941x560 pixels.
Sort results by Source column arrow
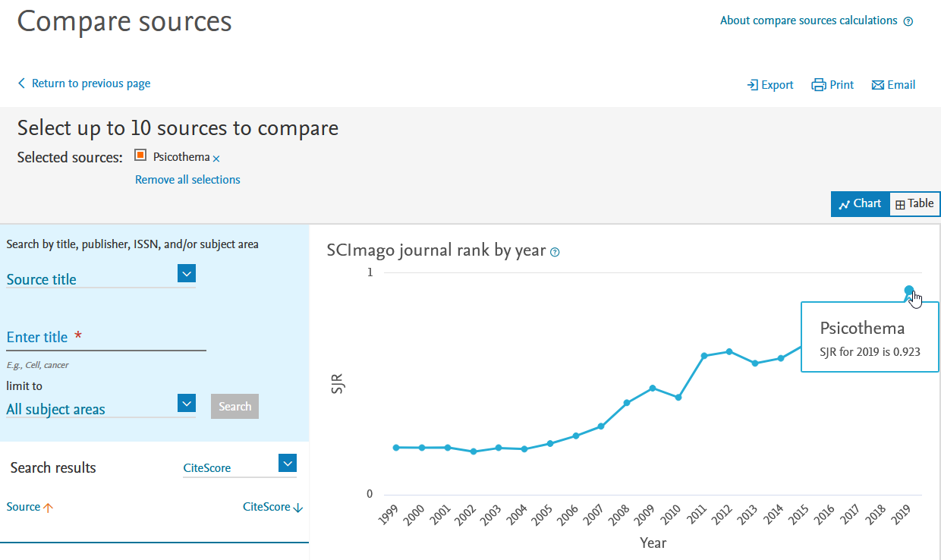[x=49, y=508]
